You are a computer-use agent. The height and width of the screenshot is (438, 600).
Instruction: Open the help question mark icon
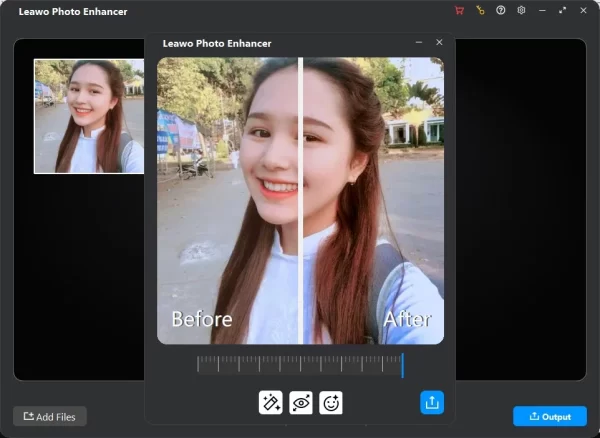(500, 10)
